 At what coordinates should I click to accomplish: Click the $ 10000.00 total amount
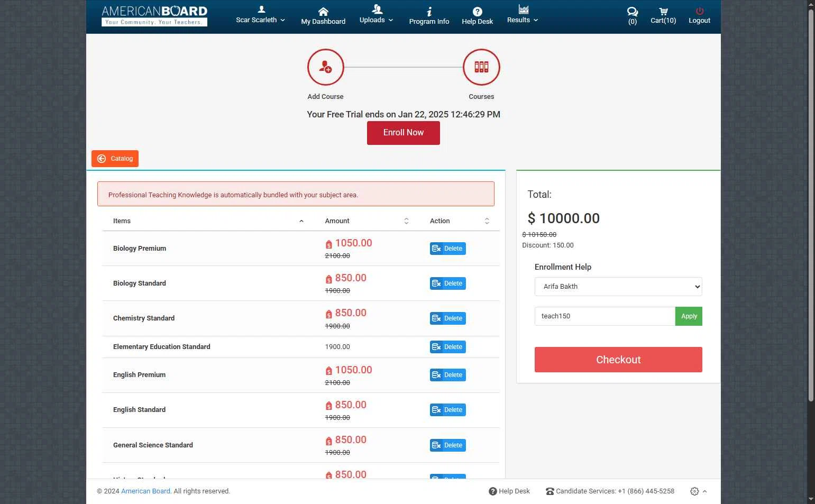(564, 218)
